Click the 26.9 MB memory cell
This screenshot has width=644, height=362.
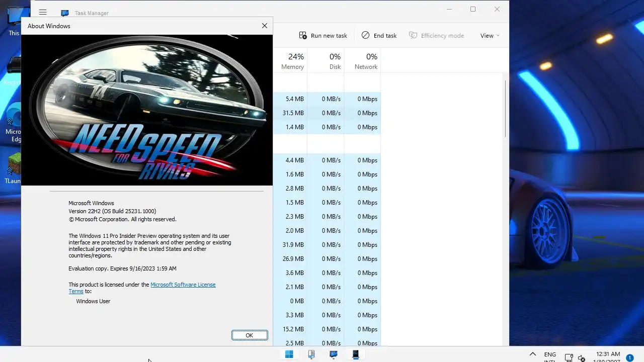pyautogui.click(x=290, y=259)
